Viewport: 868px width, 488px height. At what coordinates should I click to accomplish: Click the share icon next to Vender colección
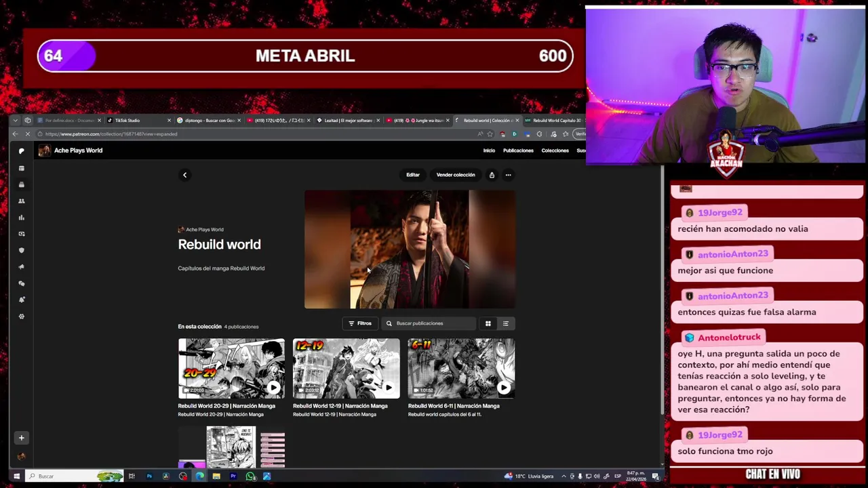pyautogui.click(x=492, y=175)
